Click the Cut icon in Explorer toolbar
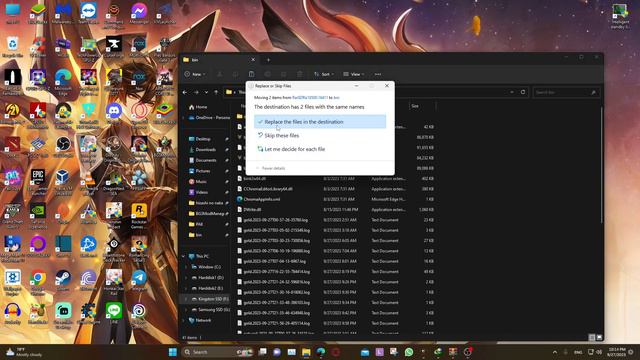The image size is (640, 360). [220, 74]
